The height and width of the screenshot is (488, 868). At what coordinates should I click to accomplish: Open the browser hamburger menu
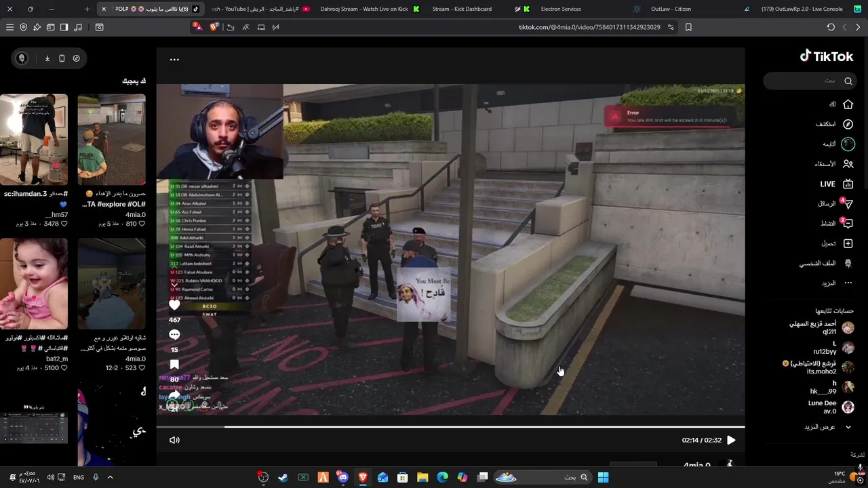[9, 27]
